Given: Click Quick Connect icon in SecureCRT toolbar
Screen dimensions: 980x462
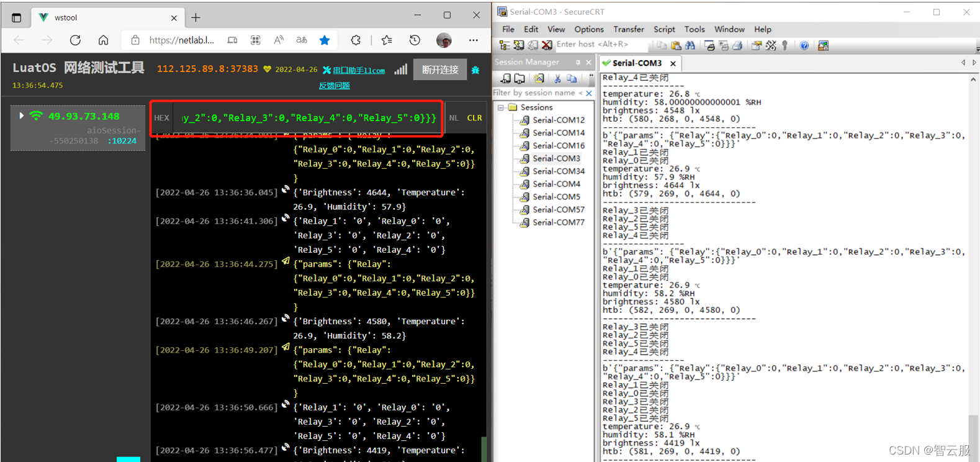Looking at the screenshot, I should (x=519, y=45).
